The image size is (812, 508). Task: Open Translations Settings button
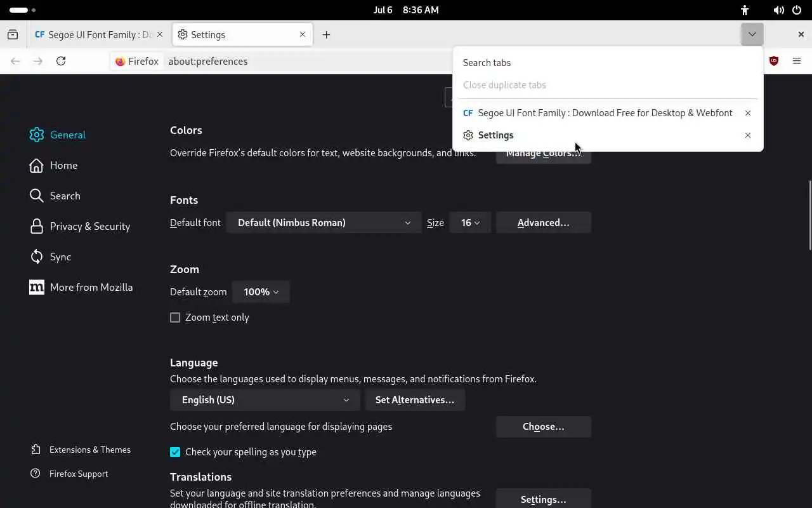click(544, 499)
